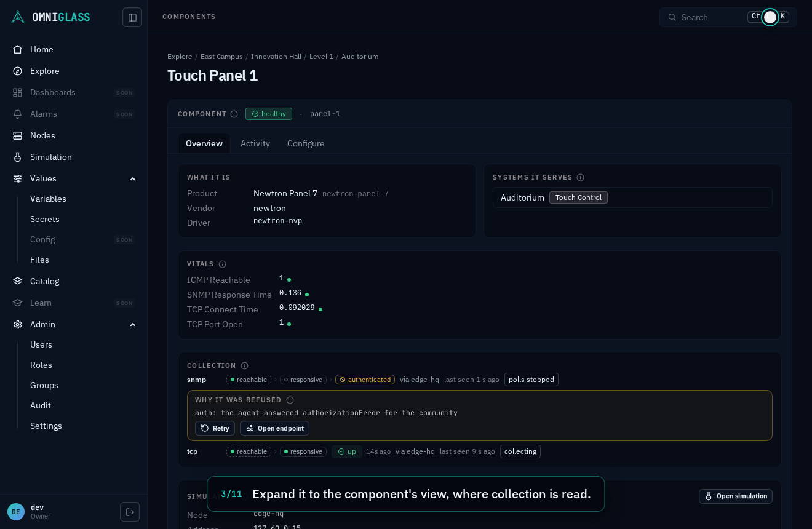Open Variables under Values
The image size is (812, 529).
tap(48, 199)
